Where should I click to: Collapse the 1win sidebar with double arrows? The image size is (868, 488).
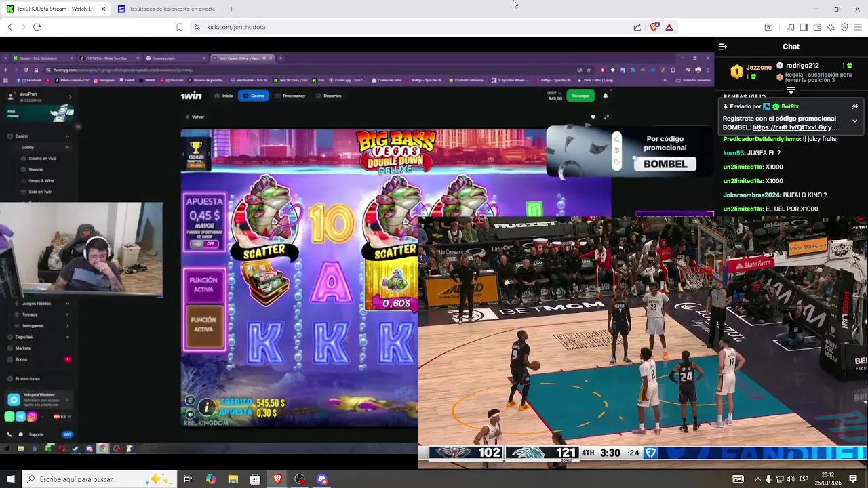pyautogui.click(x=78, y=126)
